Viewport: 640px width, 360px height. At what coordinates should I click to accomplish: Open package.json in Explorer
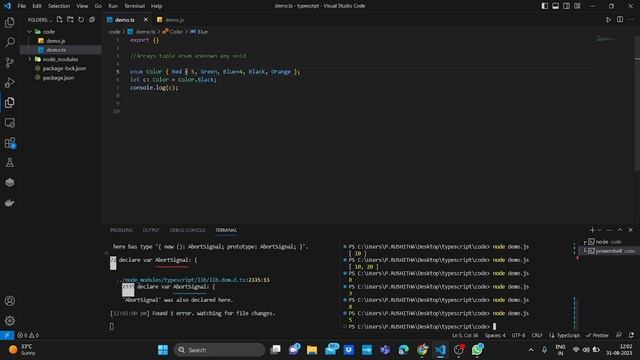pyautogui.click(x=58, y=78)
